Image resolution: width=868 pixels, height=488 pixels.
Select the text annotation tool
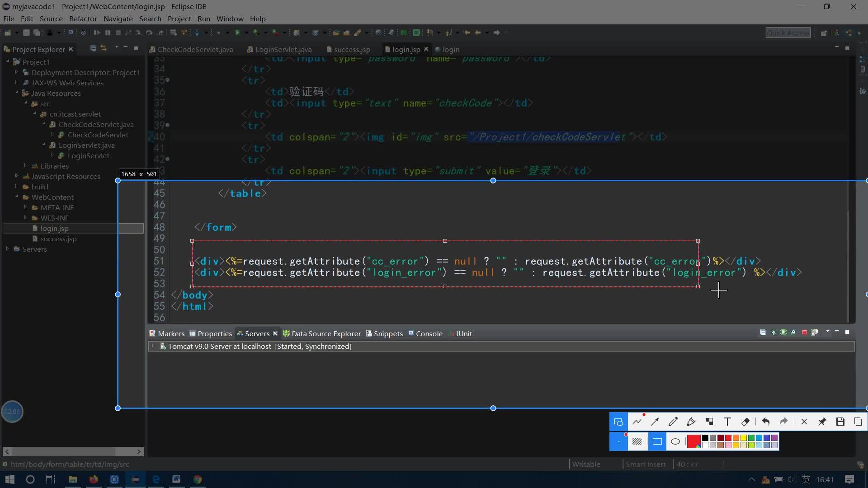pyautogui.click(x=727, y=422)
